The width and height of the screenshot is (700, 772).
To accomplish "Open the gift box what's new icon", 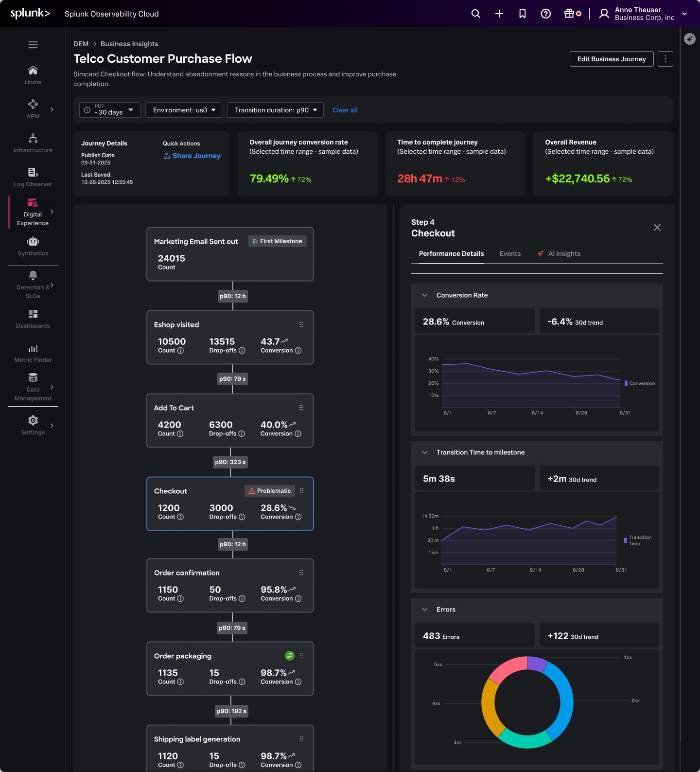I will [569, 14].
